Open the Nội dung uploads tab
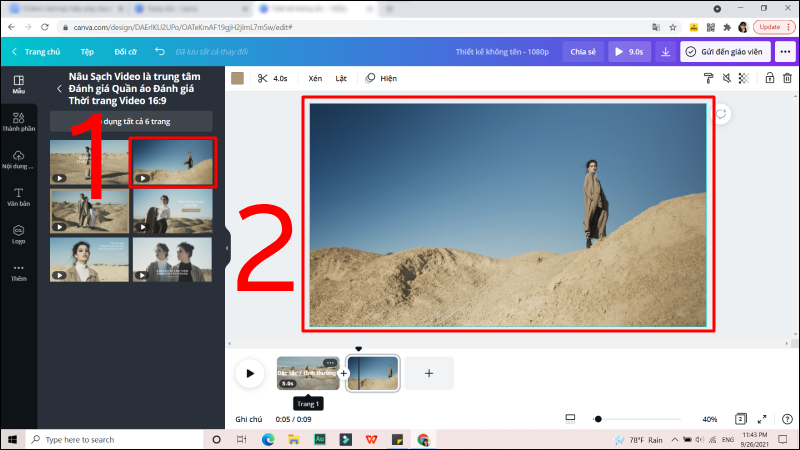800x450 pixels. click(19, 159)
